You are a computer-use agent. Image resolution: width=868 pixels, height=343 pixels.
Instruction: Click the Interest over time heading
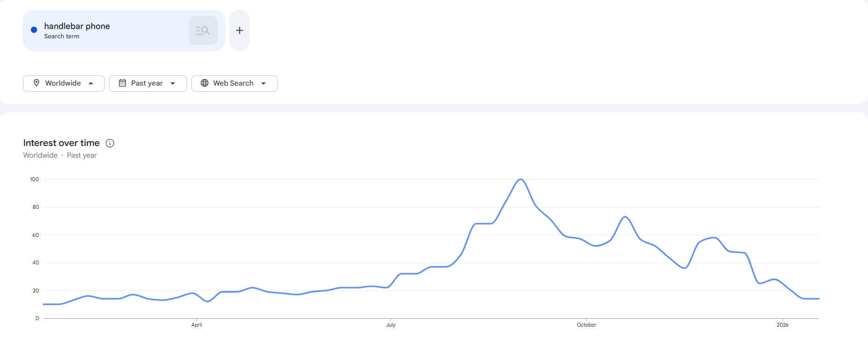tap(61, 143)
